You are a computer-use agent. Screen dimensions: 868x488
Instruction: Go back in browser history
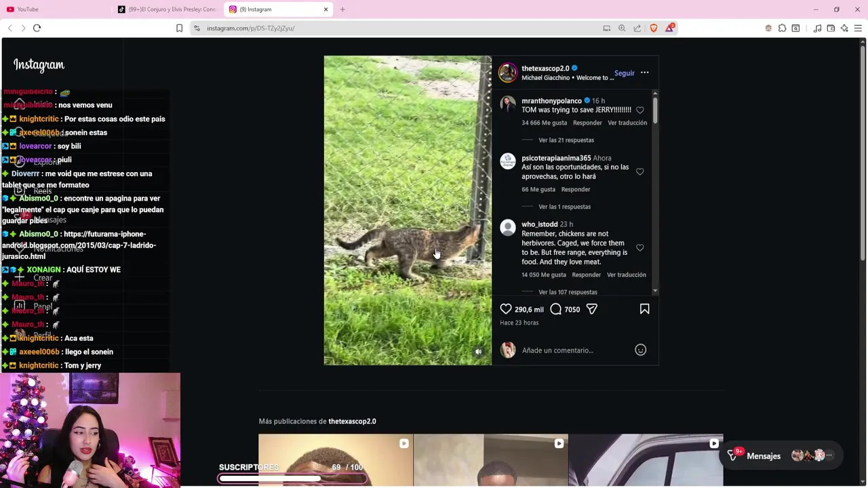coord(9,28)
